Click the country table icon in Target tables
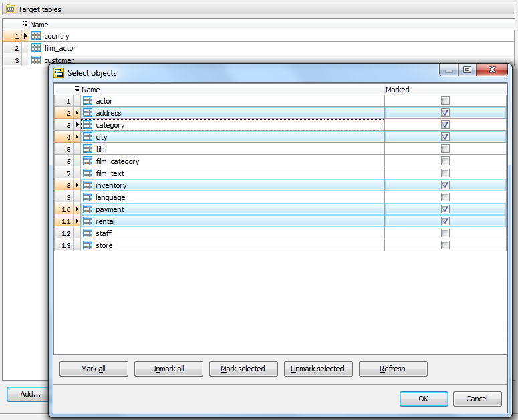Image resolution: width=518 pixels, height=420 pixels. [x=36, y=36]
